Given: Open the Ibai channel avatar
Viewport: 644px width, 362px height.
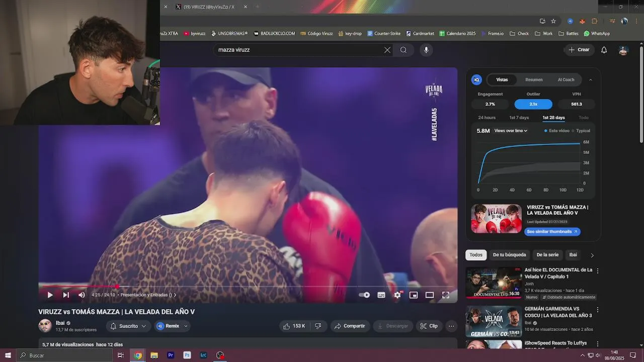Looking at the screenshot, I should tap(45, 326).
